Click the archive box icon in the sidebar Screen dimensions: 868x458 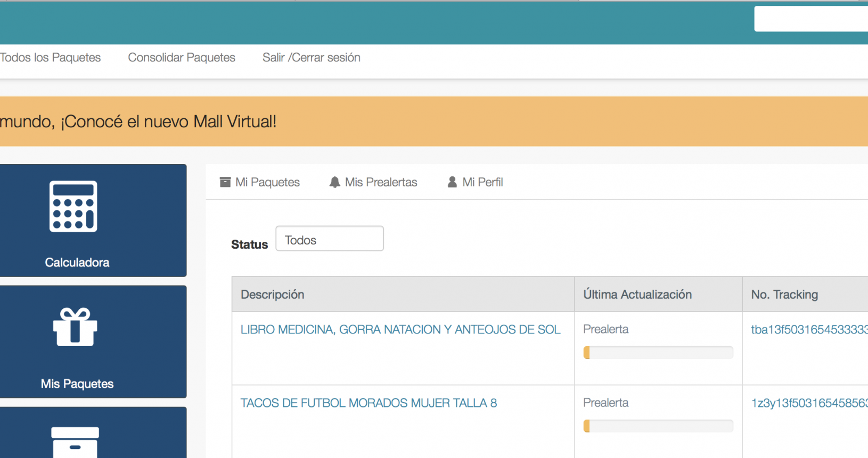pyautogui.click(x=75, y=442)
